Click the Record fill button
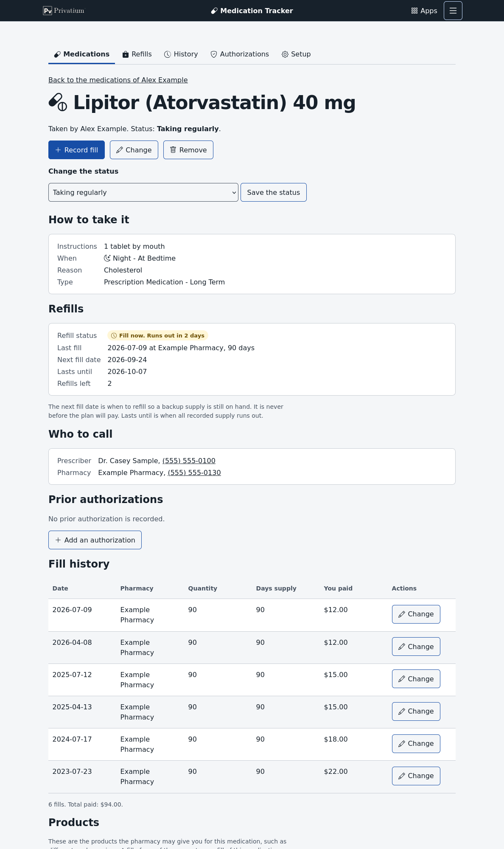Screen dimensions: 504x849 (76, 150)
